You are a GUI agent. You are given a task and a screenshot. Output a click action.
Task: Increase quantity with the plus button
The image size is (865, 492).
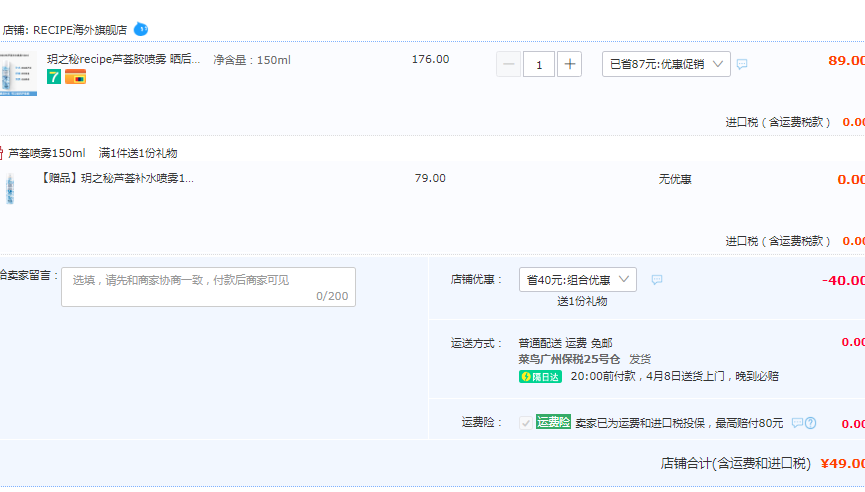[x=569, y=65]
